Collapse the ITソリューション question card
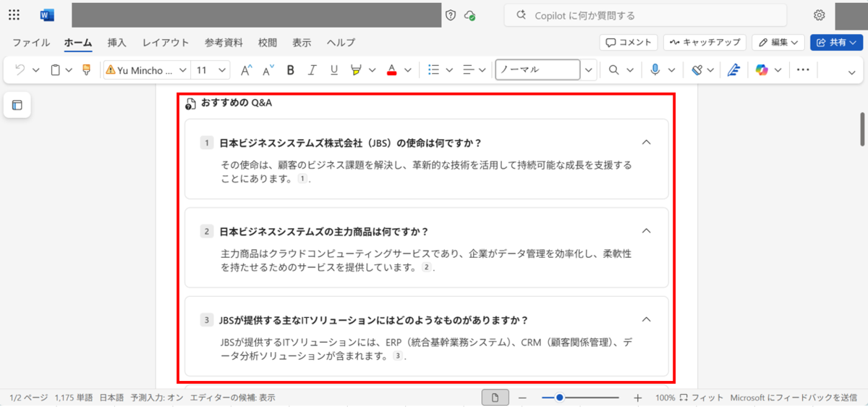The image size is (868, 407). click(x=647, y=319)
